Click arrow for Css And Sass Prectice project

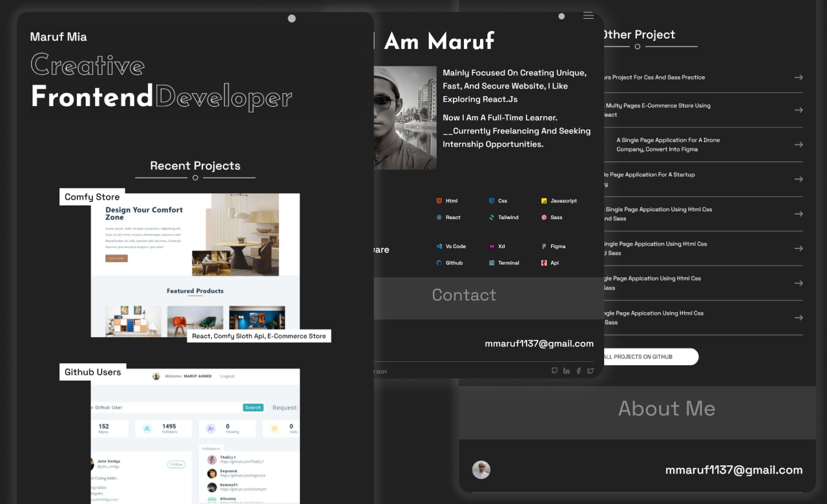(x=799, y=78)
